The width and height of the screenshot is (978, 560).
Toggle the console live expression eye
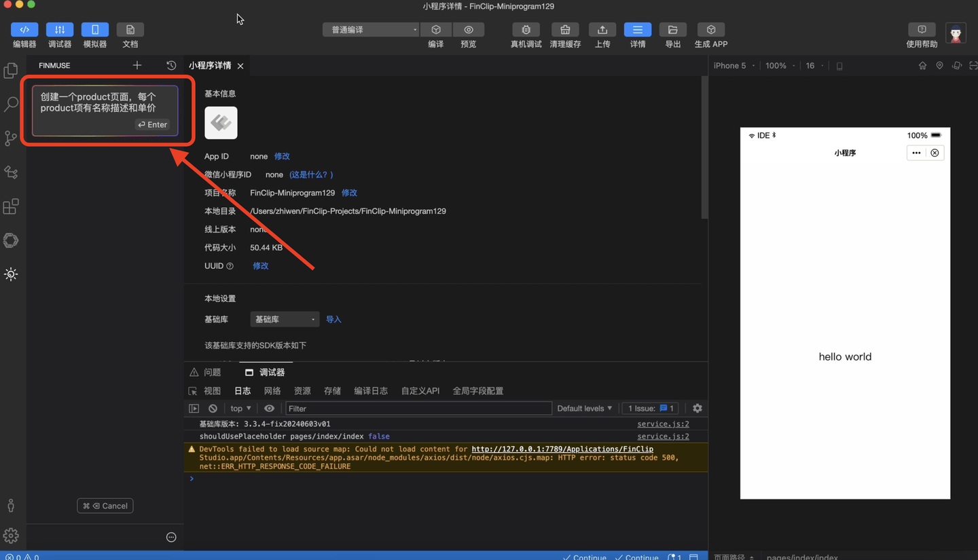pyautogui.click(x=269, y=408)
